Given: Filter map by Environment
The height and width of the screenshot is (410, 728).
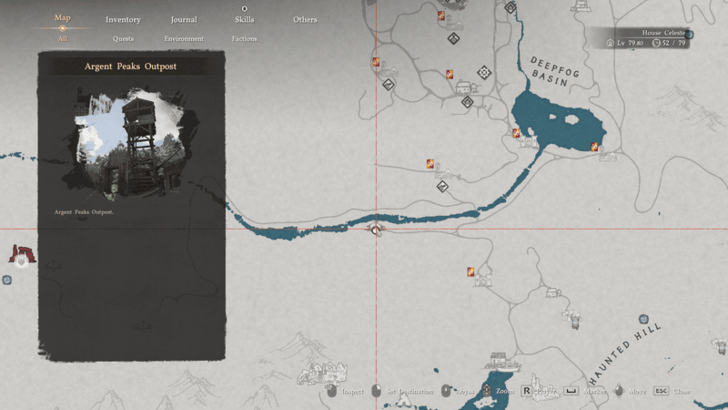Looking at the screenshot, I should [x=183, y=39].
